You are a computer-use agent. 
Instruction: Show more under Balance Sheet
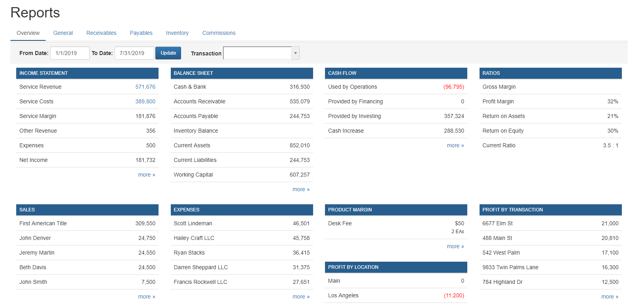[301, 189]
